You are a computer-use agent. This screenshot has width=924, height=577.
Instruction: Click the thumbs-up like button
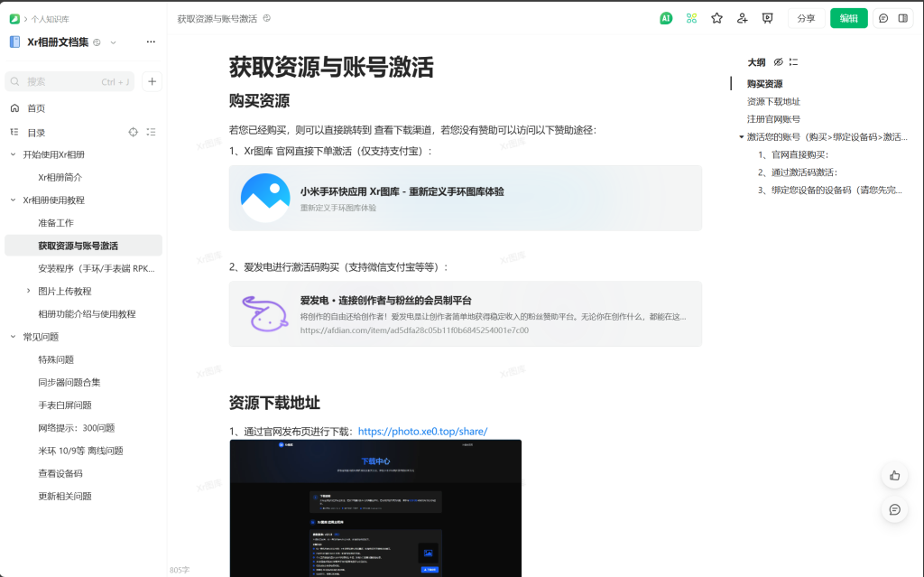pyautogui.click(x=894, y=475)
